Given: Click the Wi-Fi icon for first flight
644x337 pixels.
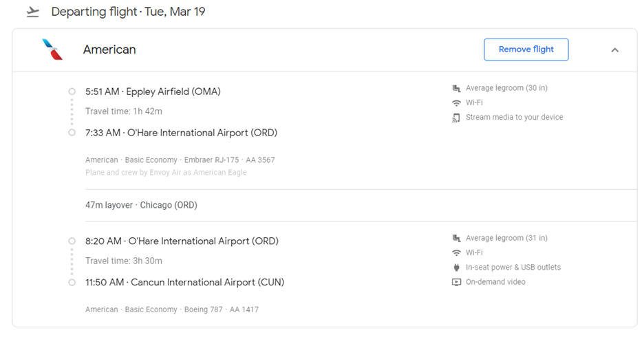Looking at the screenshot, I should tap(455, 102).
